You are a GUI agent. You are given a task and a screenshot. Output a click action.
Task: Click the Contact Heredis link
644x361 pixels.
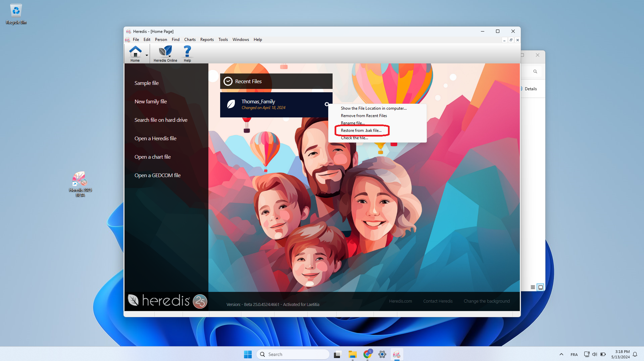(x=438, y=301)
